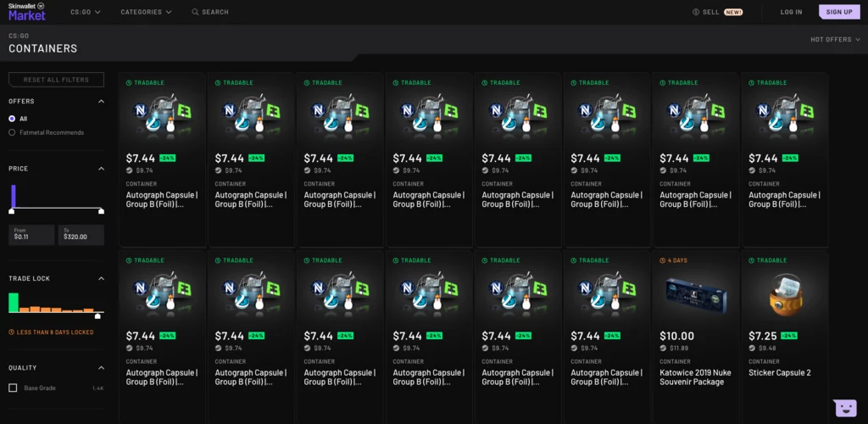Collapse the PRICE filter section
Screen dimensions: 868x424
pos(102,168)
